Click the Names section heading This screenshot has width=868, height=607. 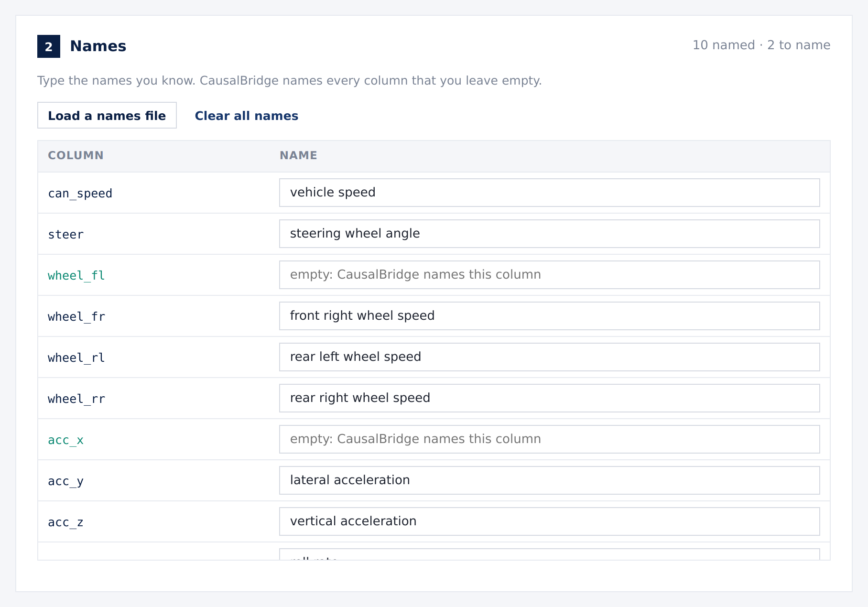[x=98, y=46]
